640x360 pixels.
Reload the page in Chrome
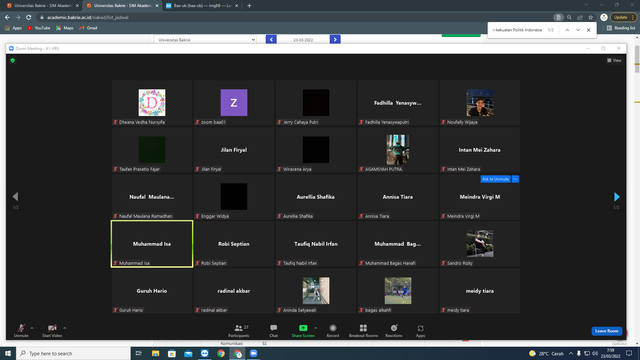click(29, 18)
